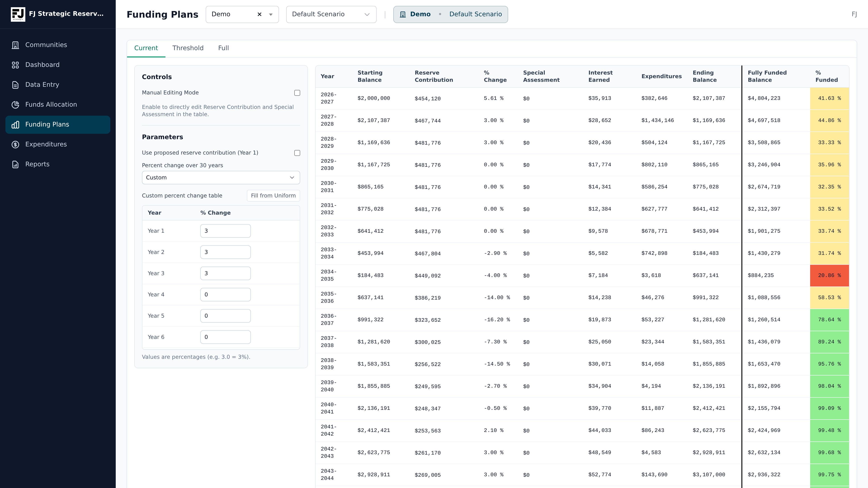This screenshot has width=868, height=488.
Task: Switch to the Threshold tab
Action: tap(188, 48)
